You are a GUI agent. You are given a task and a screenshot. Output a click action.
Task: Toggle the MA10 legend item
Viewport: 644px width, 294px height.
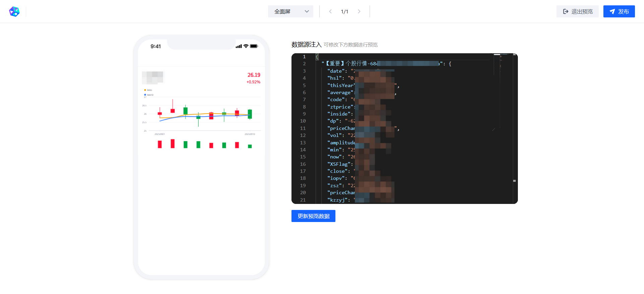pyautogui.click(x=149, y=95)
